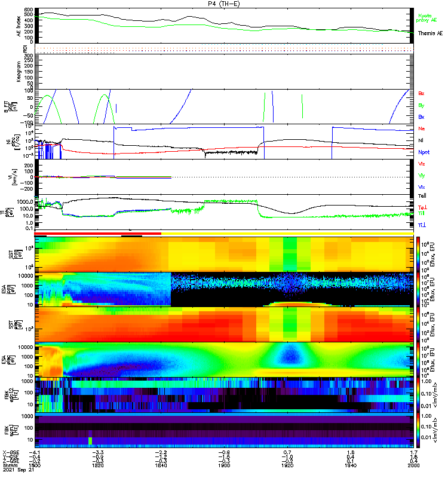Click the FBK scm1 panel color bar

point(418,430)
